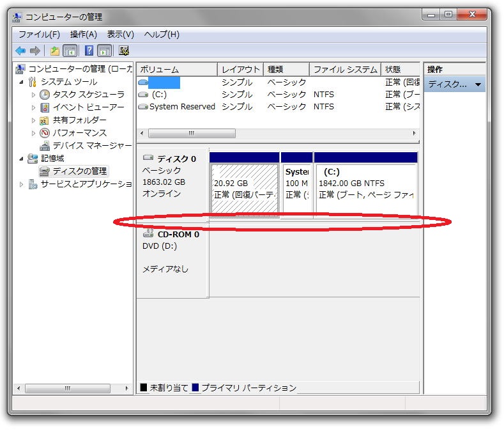Select タスク スケジューラ in the tree
Image resolution: width=504 pixels, height=431 pixels.
[x=88, y=95]
